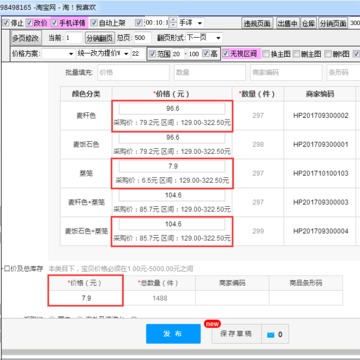Click the 麦饭石色 price field
This screenshot has width=360, height=360.
(172, 138)
